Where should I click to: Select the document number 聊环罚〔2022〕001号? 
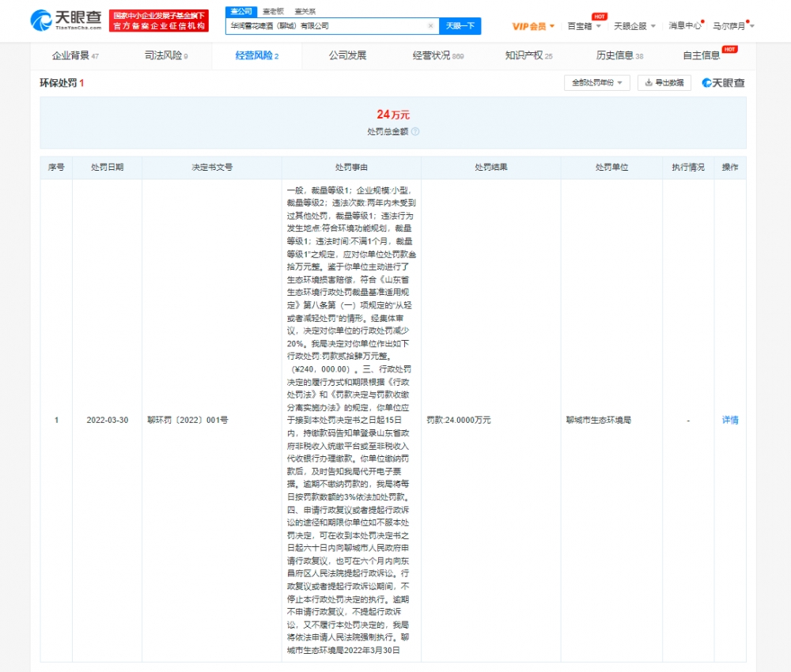187,420
